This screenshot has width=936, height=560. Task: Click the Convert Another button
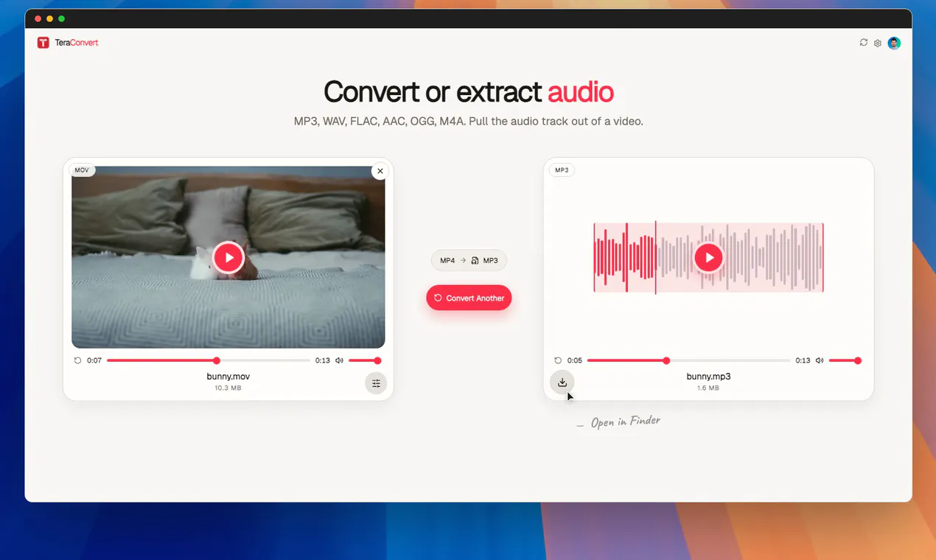coord(469,298)
